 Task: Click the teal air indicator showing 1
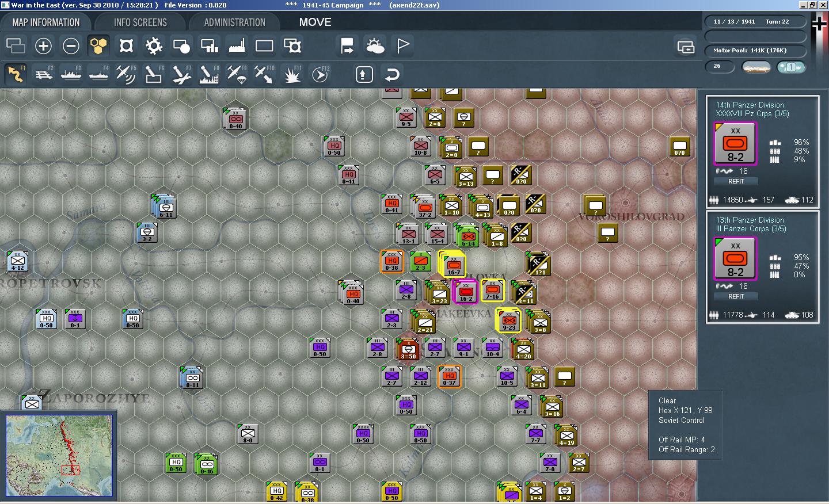point(790,67)
